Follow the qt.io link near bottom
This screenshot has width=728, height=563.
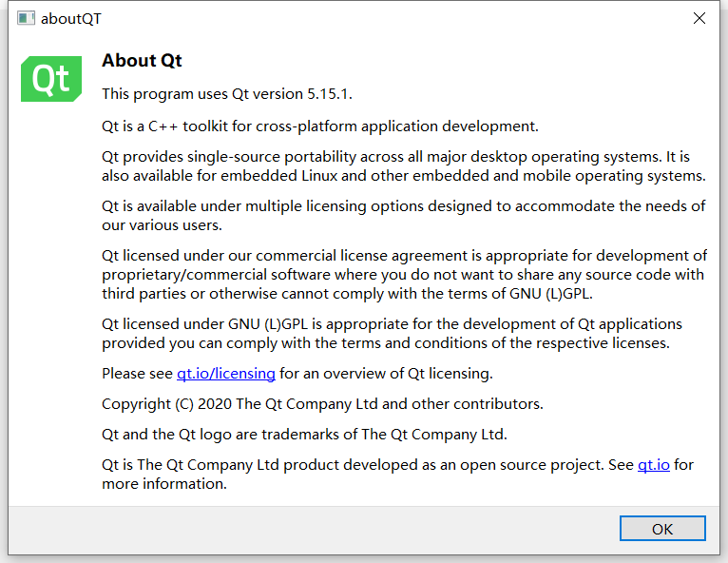pos(653,465)
